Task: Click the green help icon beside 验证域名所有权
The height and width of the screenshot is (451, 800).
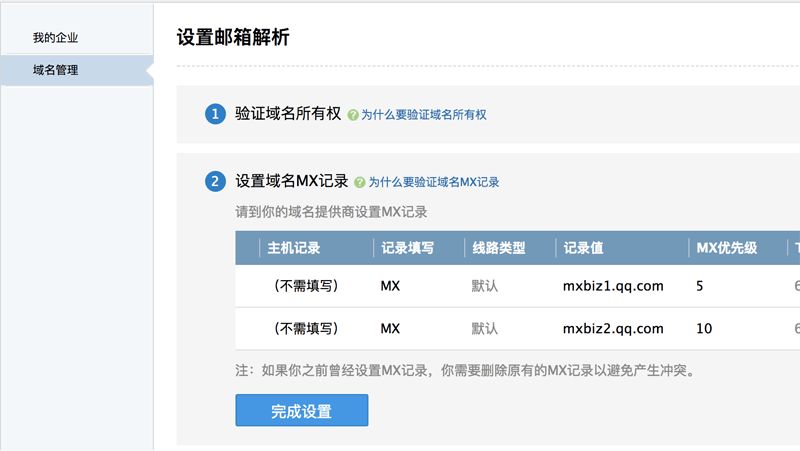Action: 352,116
